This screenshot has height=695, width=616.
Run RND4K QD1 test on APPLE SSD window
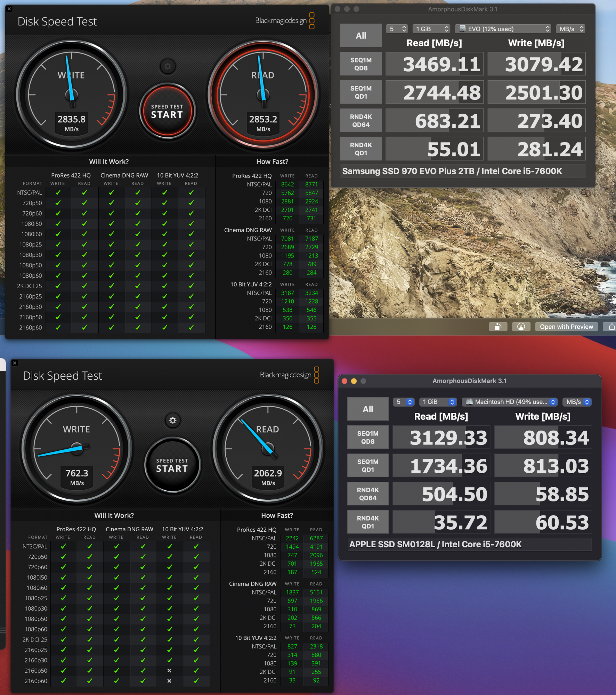click(x=368, y=522)
